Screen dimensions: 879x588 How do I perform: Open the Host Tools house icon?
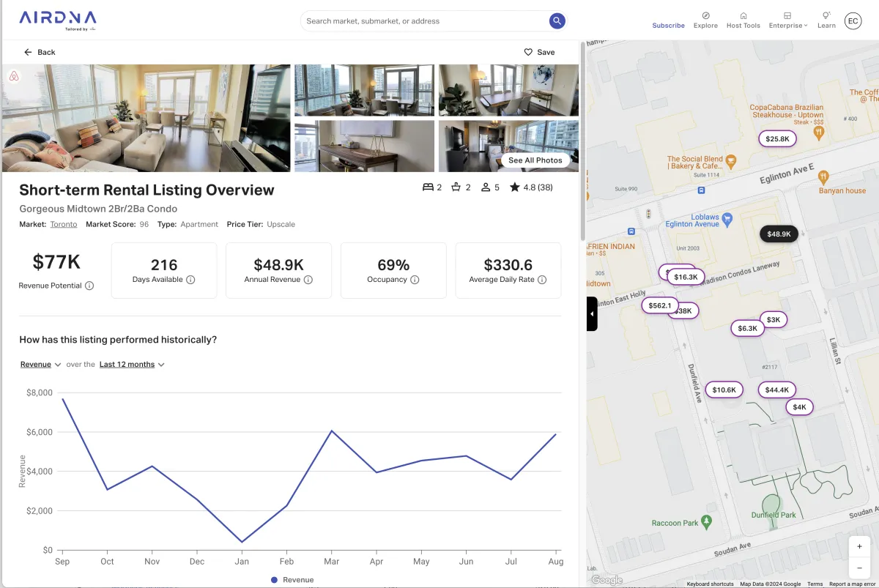tap(743, 15)
